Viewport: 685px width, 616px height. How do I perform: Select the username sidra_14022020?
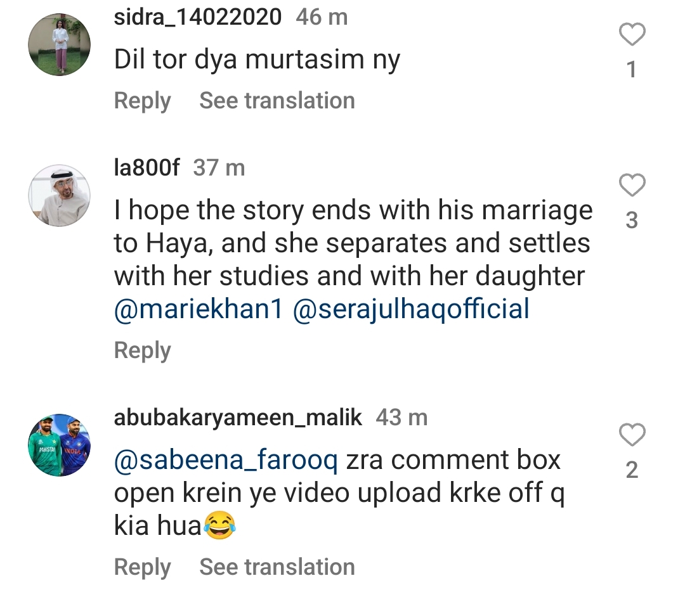tap(197, 17)
